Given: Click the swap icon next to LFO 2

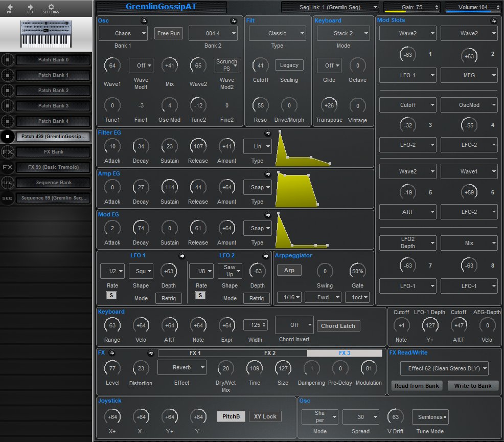Looking at the screenshot, I should click(x=266, y=256).
